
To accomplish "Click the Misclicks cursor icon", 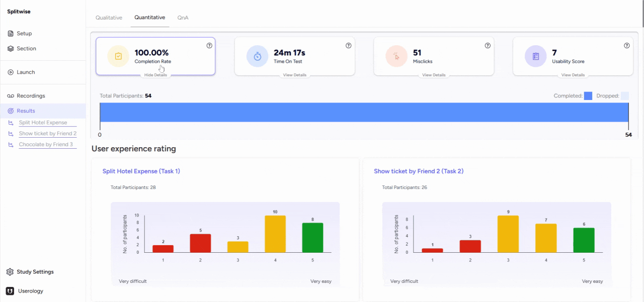I will (396, 56).
